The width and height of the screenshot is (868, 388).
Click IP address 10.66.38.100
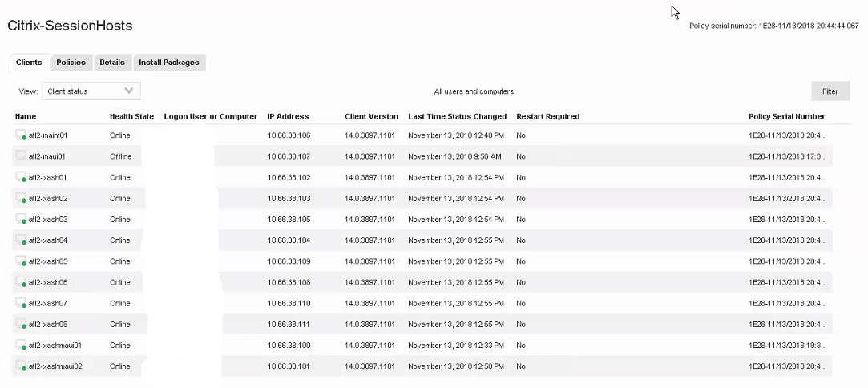pyautogui.click(x=289, y=346)
